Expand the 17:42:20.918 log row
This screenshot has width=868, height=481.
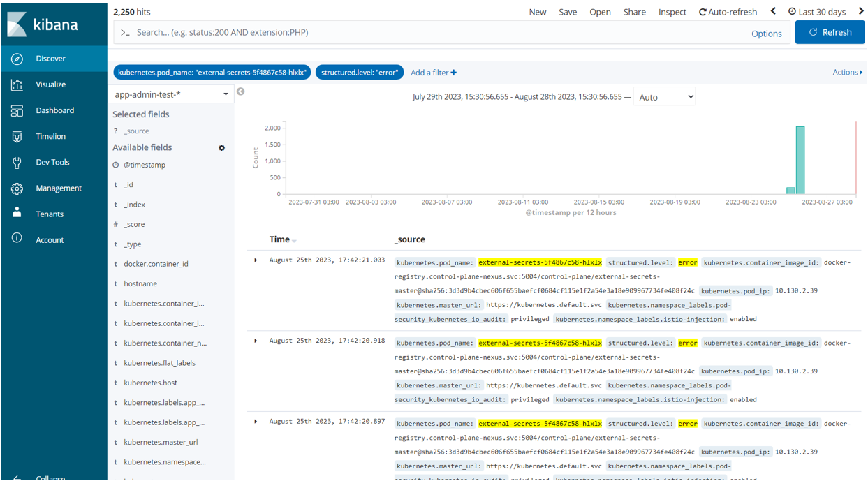click(x=256, y=341)
